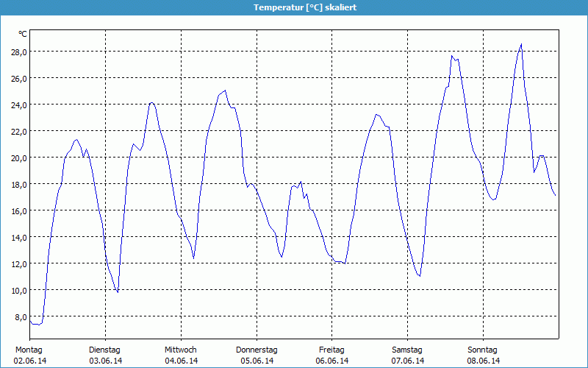588x368 pixels.
Task: Click the lowest curve point on Montag
Action: [37, 325]
